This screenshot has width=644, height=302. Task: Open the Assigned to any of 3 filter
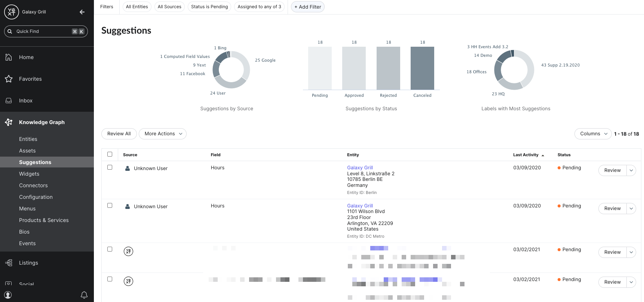[260, 7]
